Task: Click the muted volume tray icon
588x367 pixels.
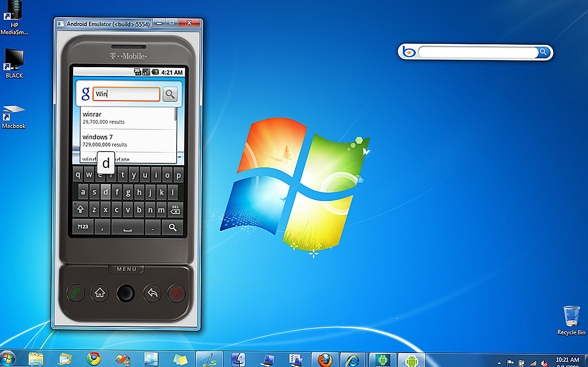Action: click(544, 362)
